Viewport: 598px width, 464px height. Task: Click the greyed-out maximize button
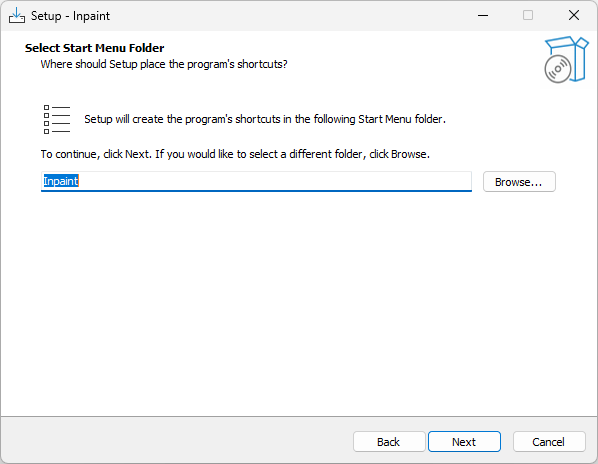528,15
